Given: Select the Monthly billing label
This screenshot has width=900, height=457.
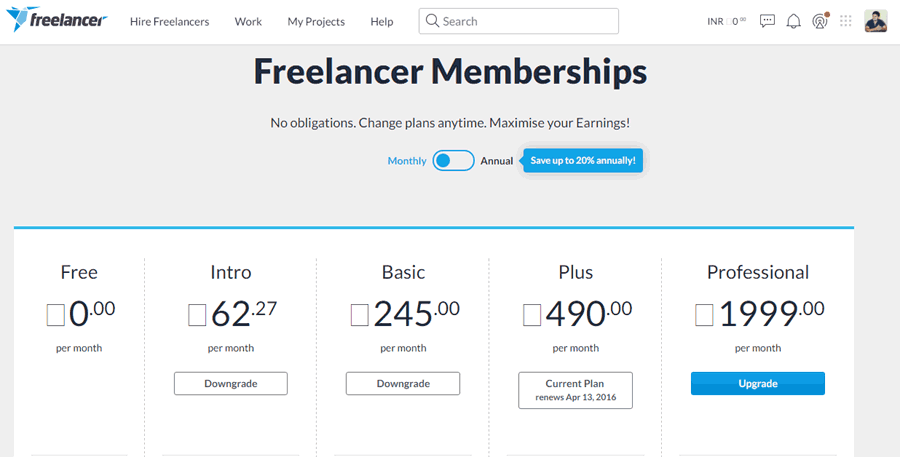Looking at the screenshot, I should (x=407, y=161).
